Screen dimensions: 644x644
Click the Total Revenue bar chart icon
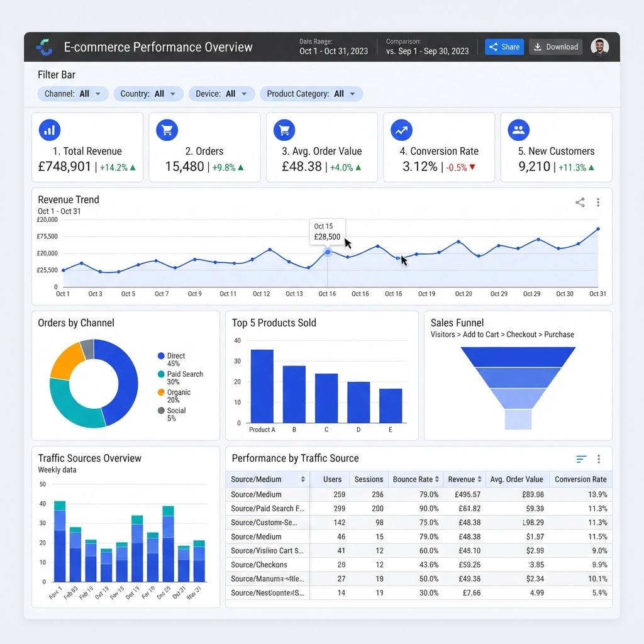point(50,130)
